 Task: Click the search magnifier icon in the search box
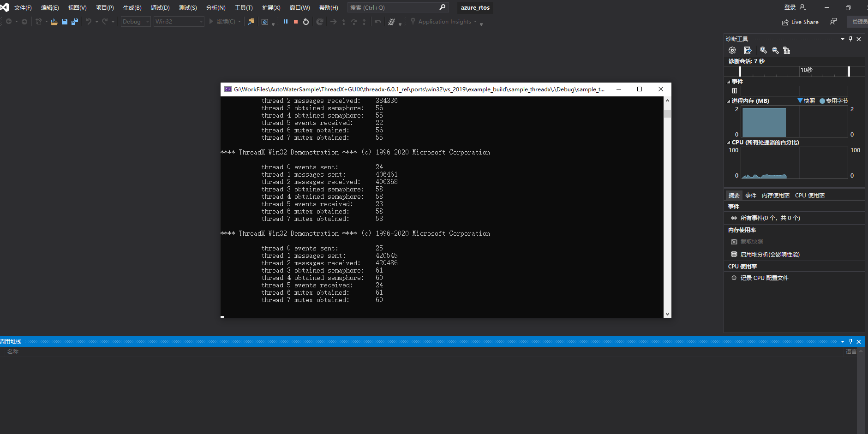click(x=442, y=7)
